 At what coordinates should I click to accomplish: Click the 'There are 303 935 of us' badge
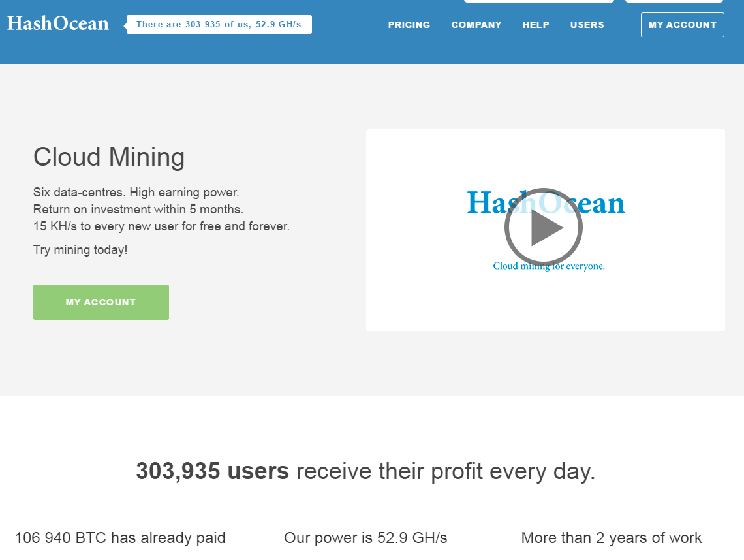click(x=219, y=25)
